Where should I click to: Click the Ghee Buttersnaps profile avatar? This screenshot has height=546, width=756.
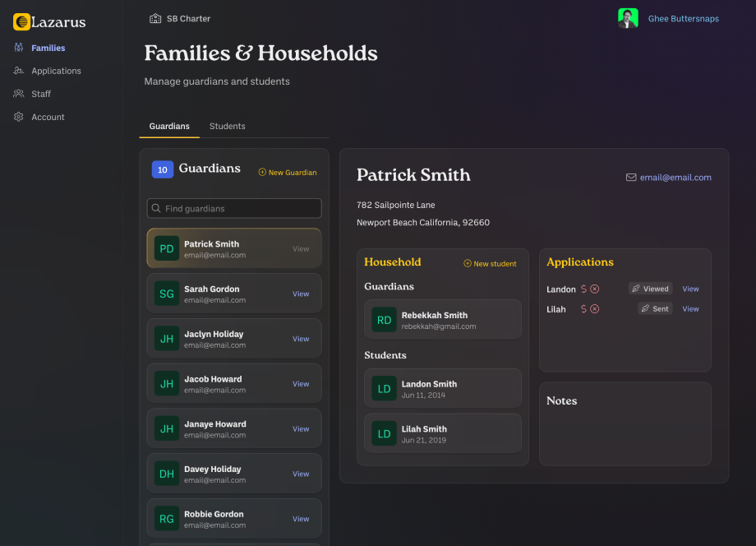click(628, 18)
